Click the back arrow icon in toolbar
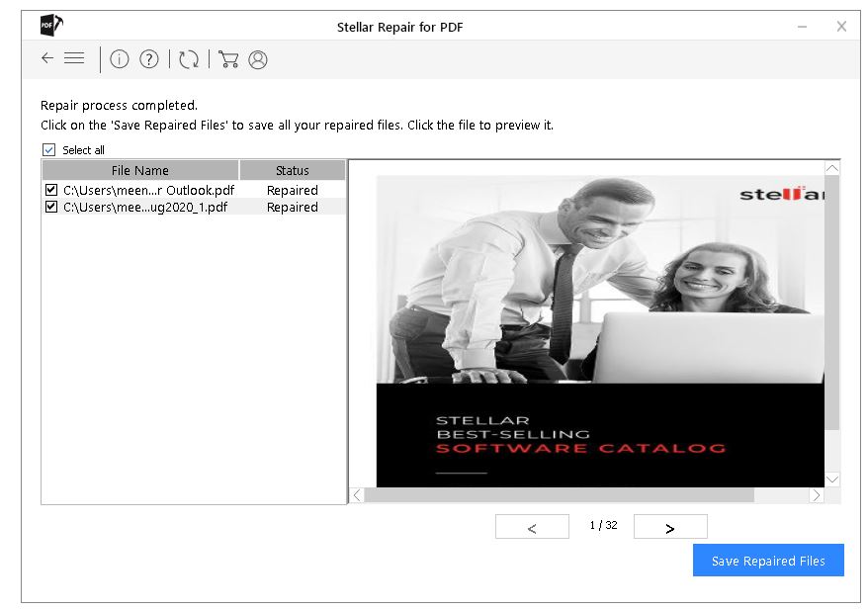This screenshot has height=610, width=868. tap(47, 58)
